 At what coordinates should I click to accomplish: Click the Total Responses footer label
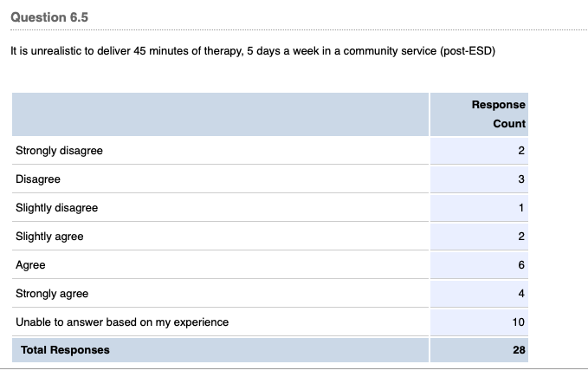click(x=66, y=350)
